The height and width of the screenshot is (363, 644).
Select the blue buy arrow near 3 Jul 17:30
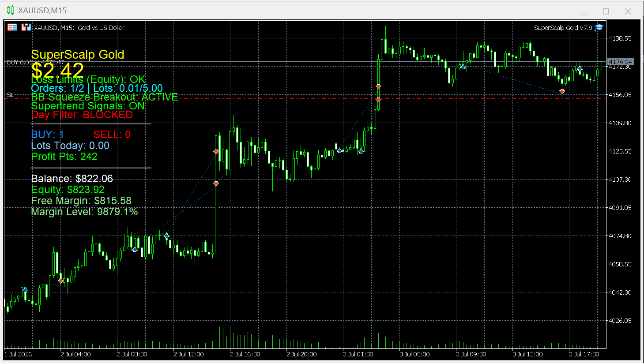(580, 69)
